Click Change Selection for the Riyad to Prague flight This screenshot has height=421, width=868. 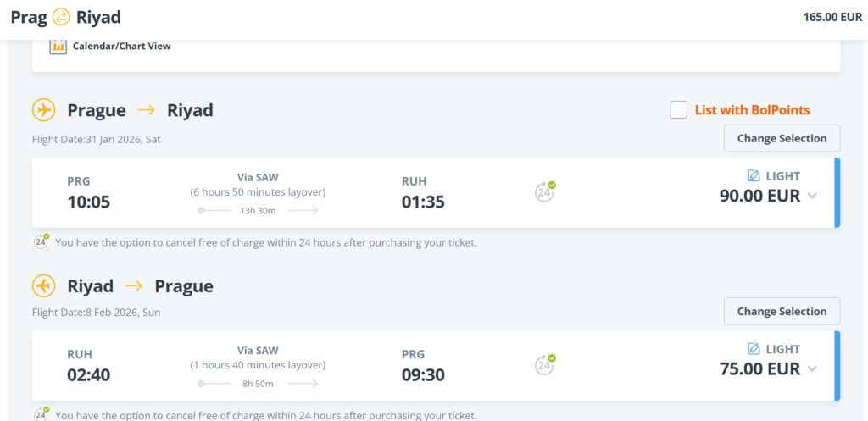[781, 311]
